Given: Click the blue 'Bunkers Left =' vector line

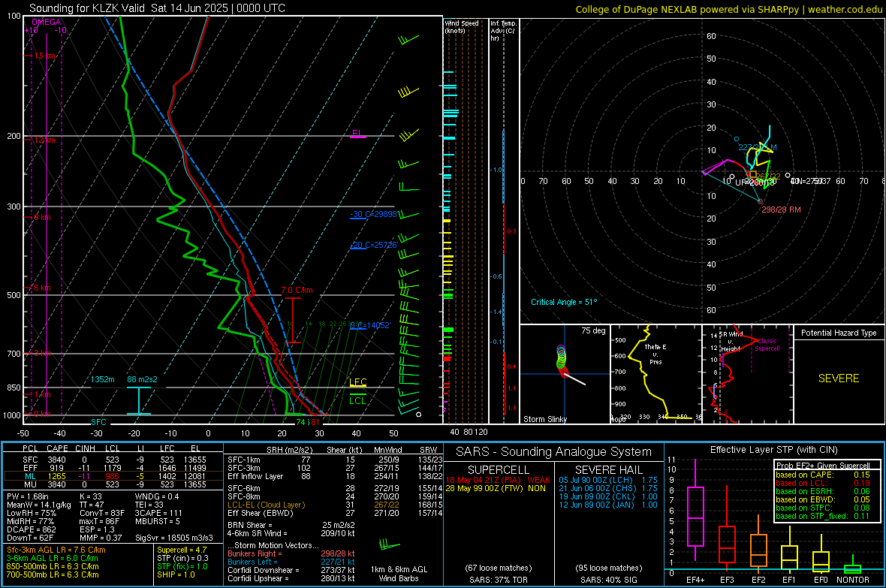Looking at the screenshot, I should pyautogui.click(x=291, y=562).
